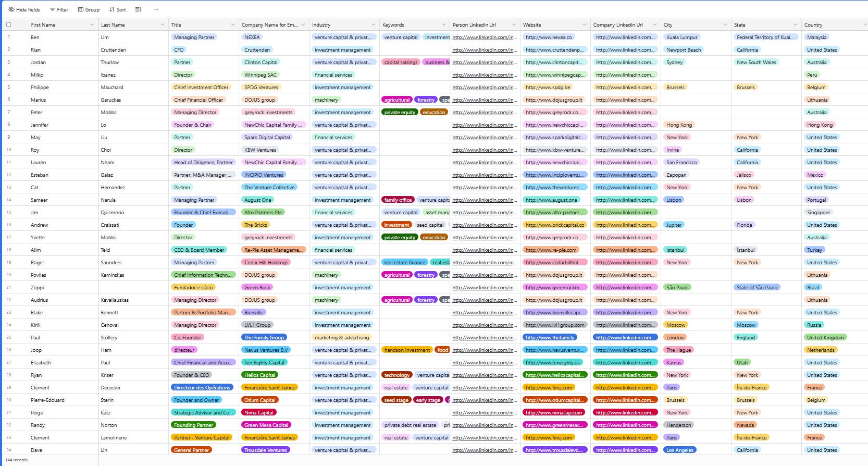
Task: Select the 'Netherlands' country tag
Action: pyautogui.click(x=821, y=350)
